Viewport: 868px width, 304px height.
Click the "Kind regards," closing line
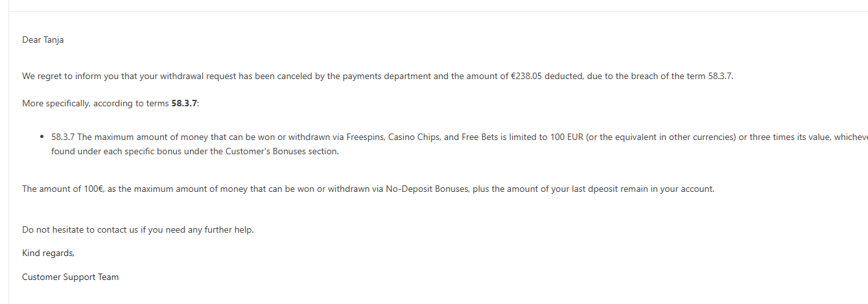tap(48, 253)
